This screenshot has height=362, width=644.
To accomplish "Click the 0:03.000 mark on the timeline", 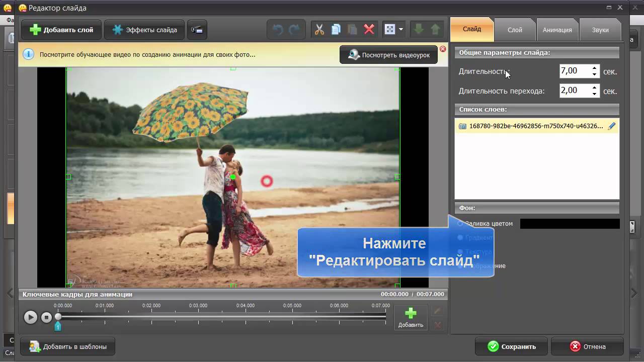I will 198,306.
